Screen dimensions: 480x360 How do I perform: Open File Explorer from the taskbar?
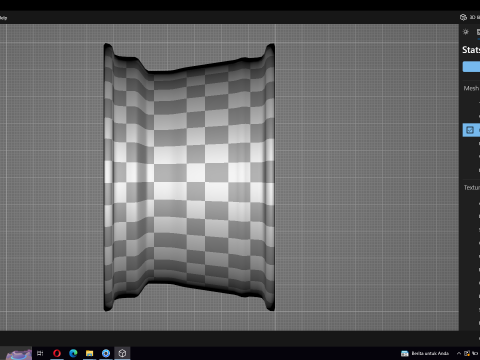point(89,353)
